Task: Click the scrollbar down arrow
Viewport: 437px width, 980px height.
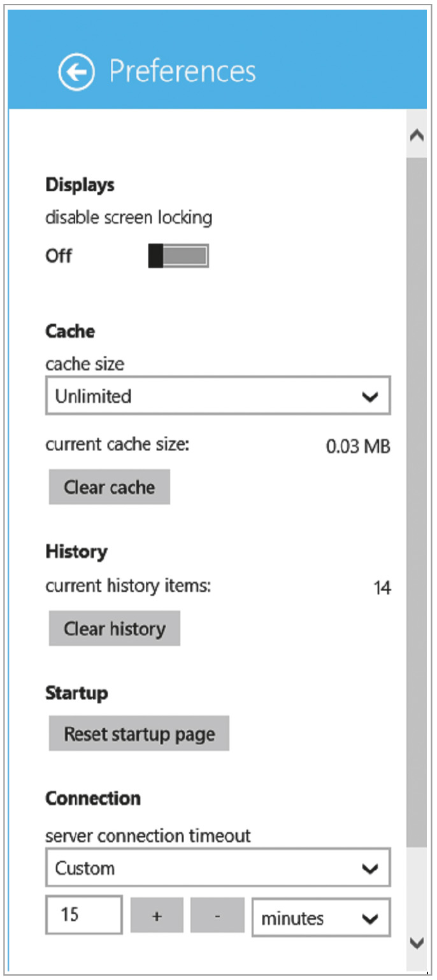Action: [x=417, y=942]
